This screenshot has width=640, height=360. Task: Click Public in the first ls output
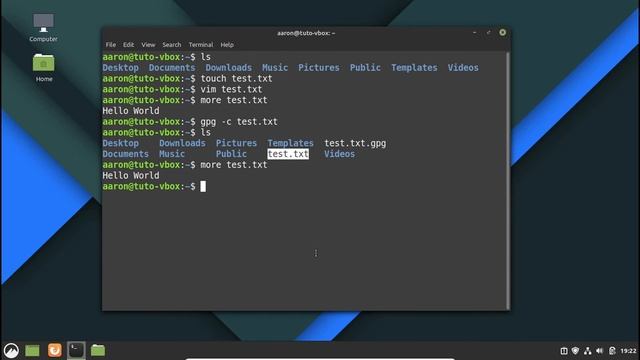click(x=365, y=68)
